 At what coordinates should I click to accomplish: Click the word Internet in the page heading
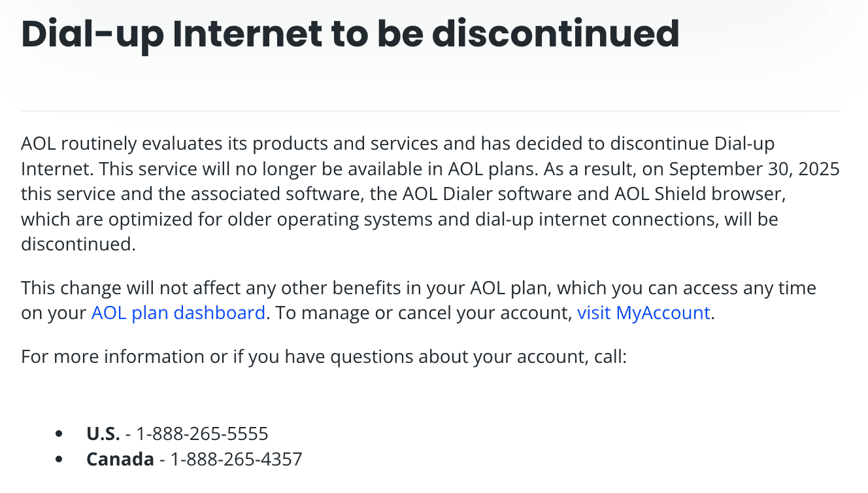[251, 33]
